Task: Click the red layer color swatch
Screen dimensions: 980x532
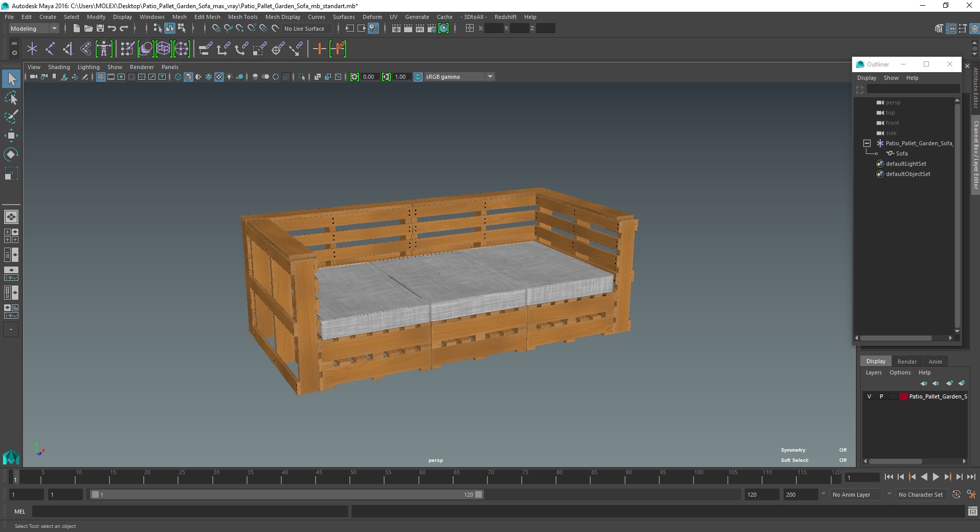Action: tap(903, 396)
